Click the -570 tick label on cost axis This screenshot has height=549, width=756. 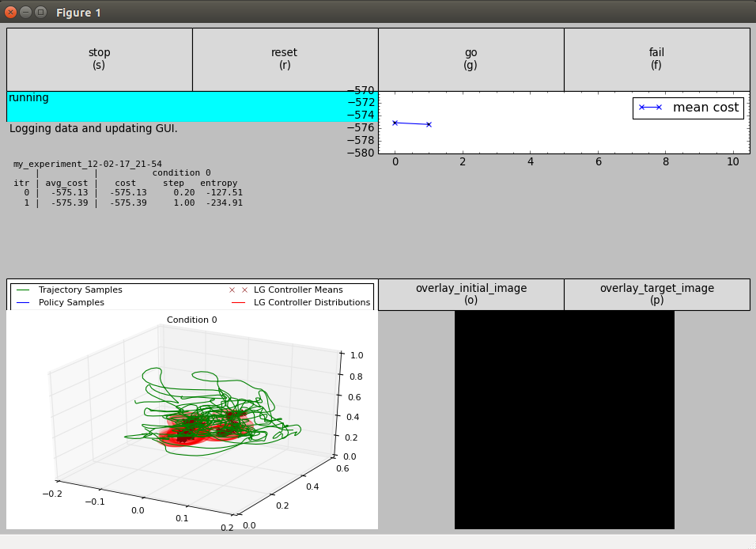click(361, 90)
